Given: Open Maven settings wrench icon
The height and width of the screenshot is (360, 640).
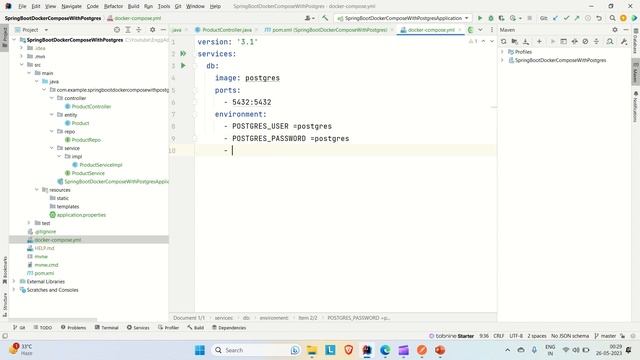Looking at the screenshot, I should pos(624,41).
